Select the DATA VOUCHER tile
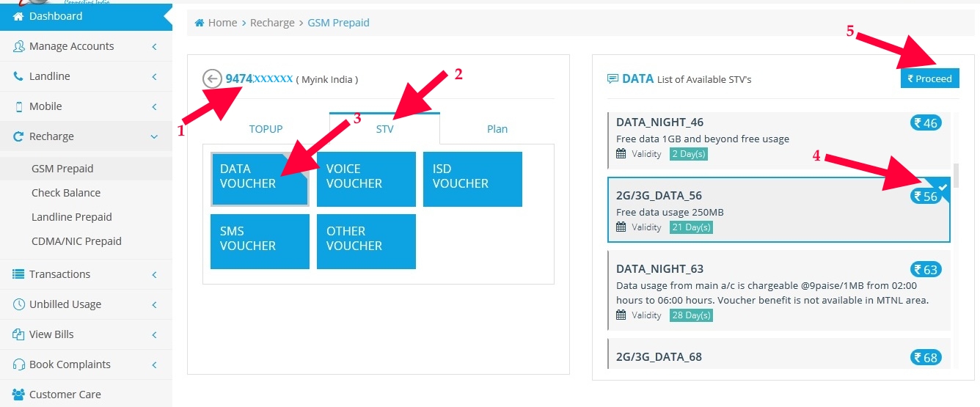The width and height of the screenshot is (980, 407). pyautogui.click(x=260, y=179)
